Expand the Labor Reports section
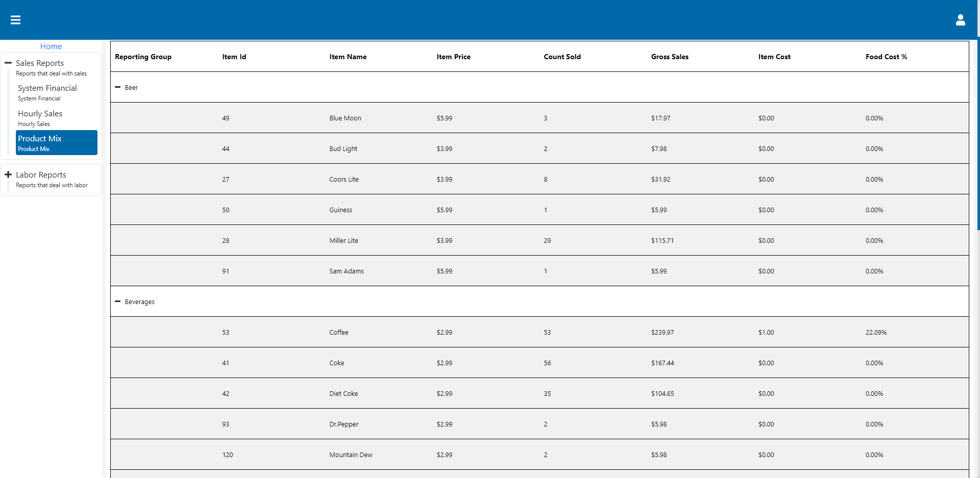Viewport: 980px width, 478px height. [8, 174]
